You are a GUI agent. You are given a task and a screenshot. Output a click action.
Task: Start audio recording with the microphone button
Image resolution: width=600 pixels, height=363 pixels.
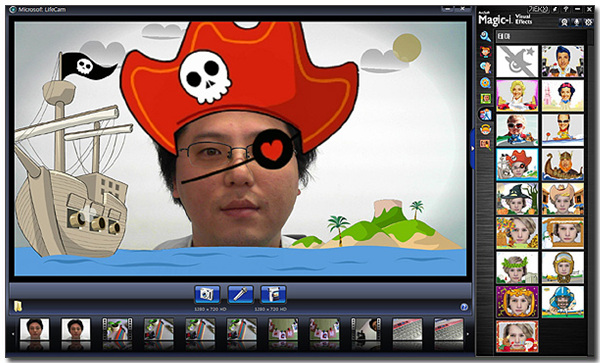(240, 295)
